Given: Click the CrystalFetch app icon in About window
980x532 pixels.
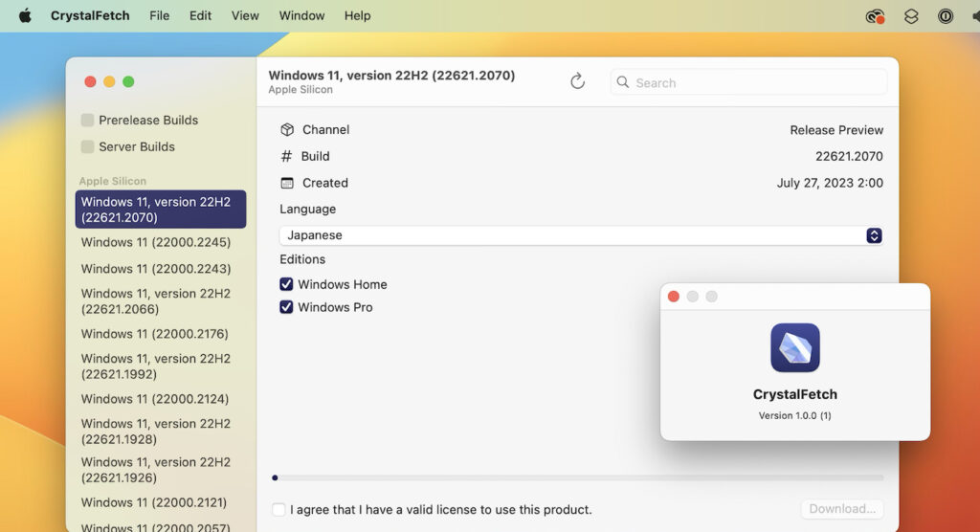Looking at the screenshot, I should (x=795, y=347).
